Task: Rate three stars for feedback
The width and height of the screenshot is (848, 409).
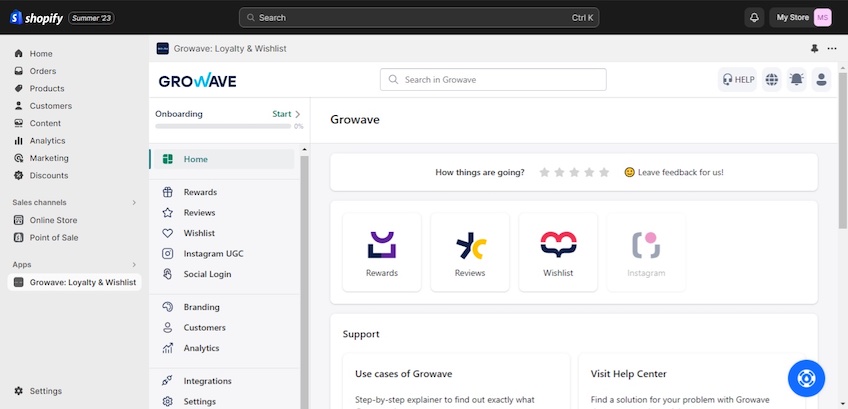Action: click(x=574, y=173)
